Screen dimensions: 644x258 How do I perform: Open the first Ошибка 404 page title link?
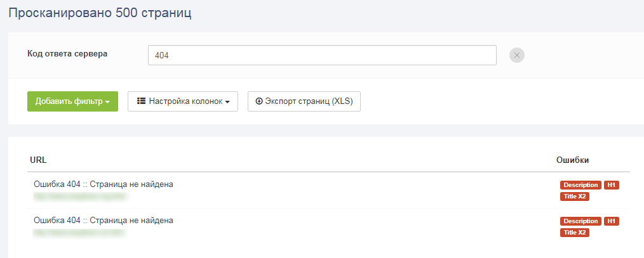103,184
